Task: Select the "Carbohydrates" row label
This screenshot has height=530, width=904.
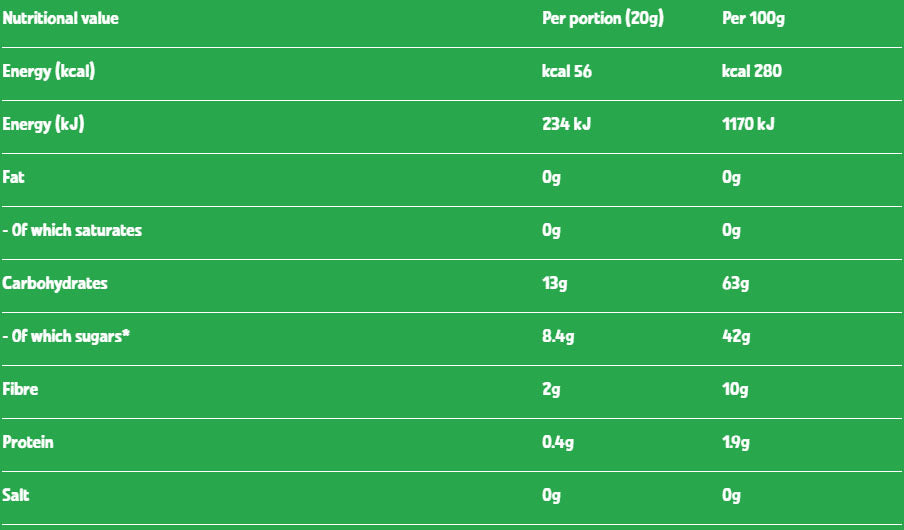Action: 55,283
